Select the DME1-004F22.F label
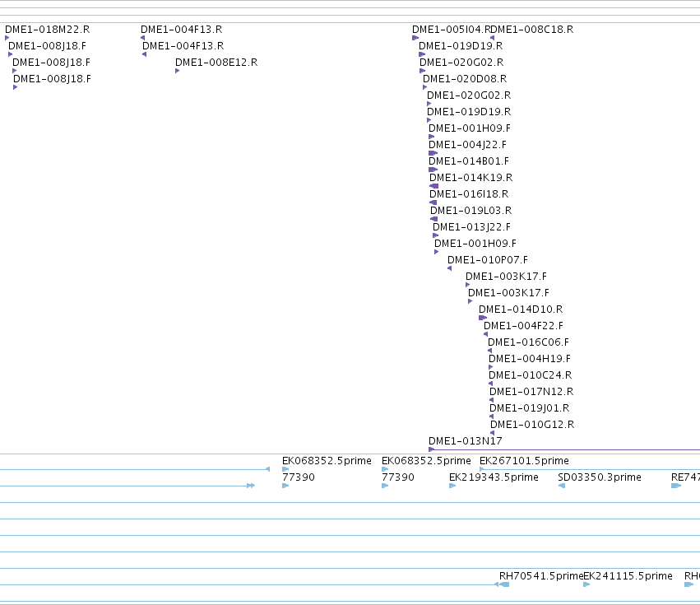Screen dimensions: 700x605 point(523,326)
